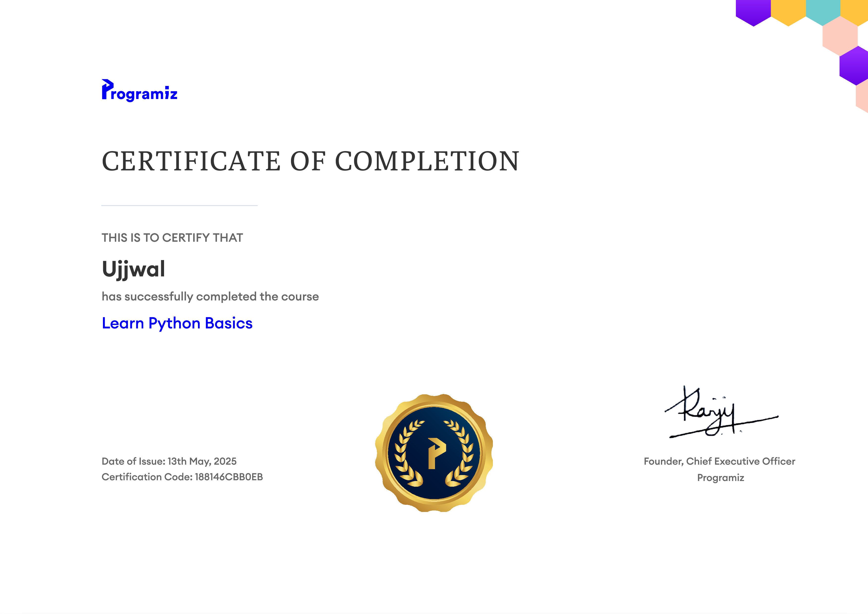Click the gold medal badge
This screenshot has height=614, width=868.
click(x=434, y=453)
